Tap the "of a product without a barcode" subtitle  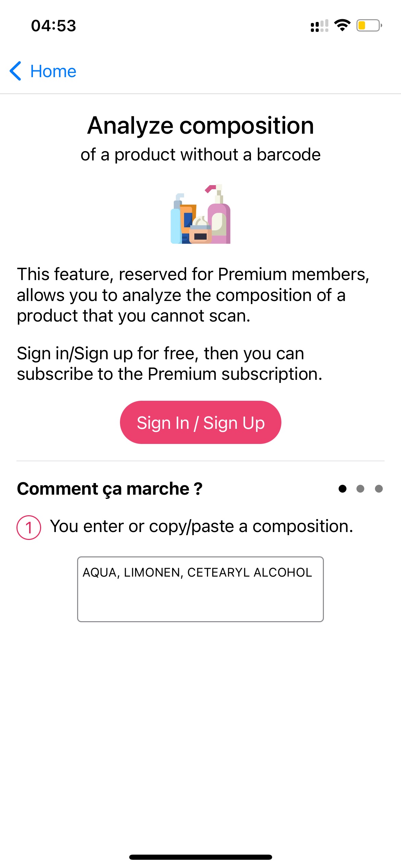point(200,155)
